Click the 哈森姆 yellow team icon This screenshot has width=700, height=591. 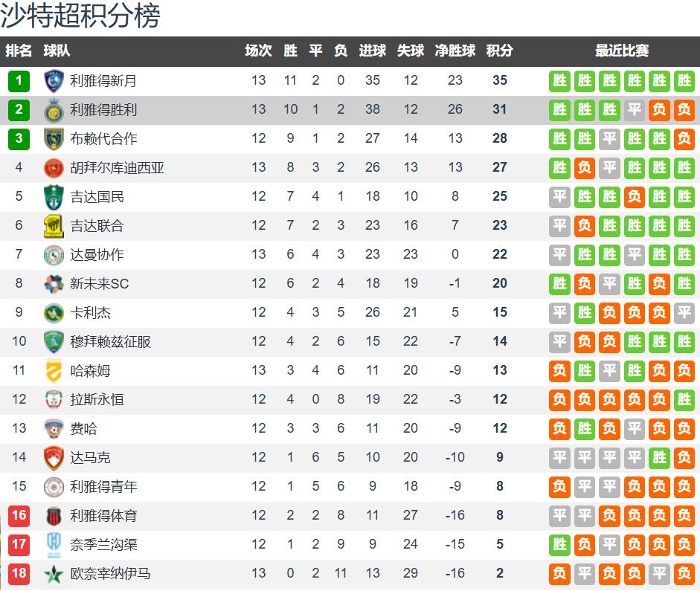click(53, 370)
